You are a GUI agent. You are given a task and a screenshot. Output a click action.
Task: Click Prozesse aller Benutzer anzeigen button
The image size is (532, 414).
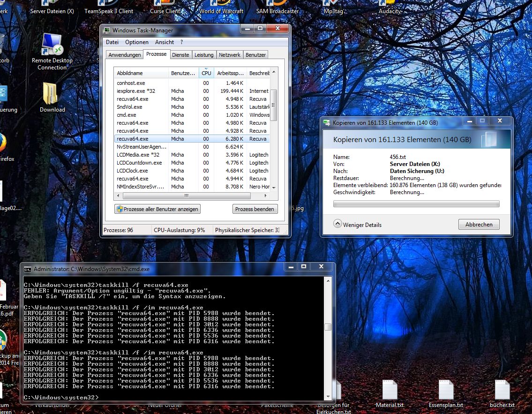coord(157,209)
